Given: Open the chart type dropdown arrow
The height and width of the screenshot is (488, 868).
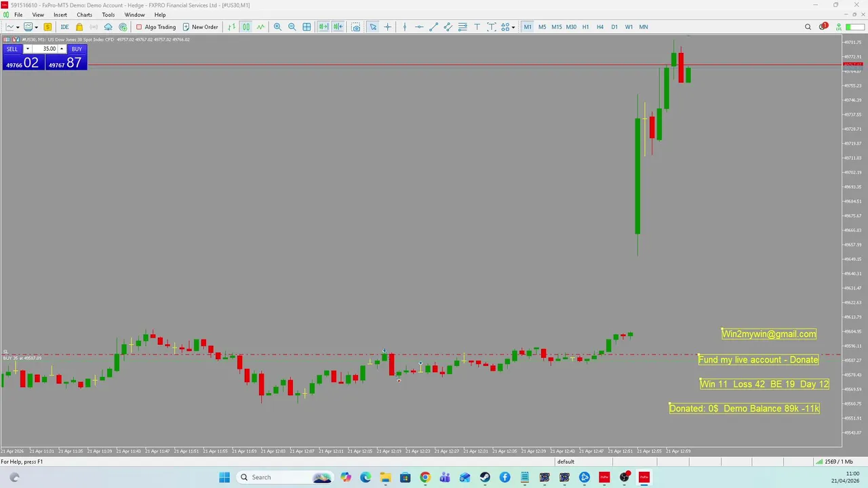Looking at the screenshot, I should (18, 27).
